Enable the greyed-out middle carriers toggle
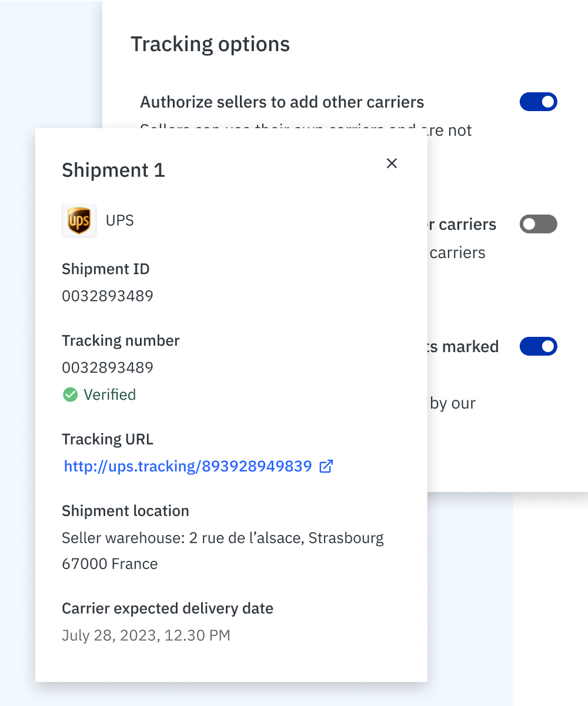Image resolution: width=588 pixels, height=706 pixels. pyautogui.click(x=538, y=224)
